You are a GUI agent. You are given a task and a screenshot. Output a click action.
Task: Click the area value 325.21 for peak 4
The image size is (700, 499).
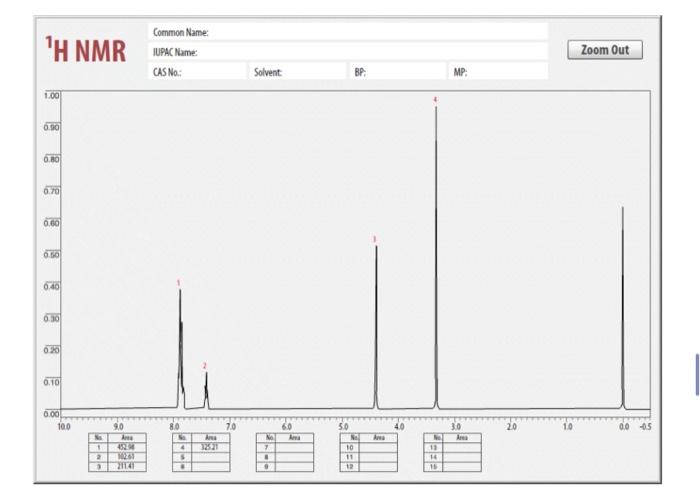click(211, 447)
